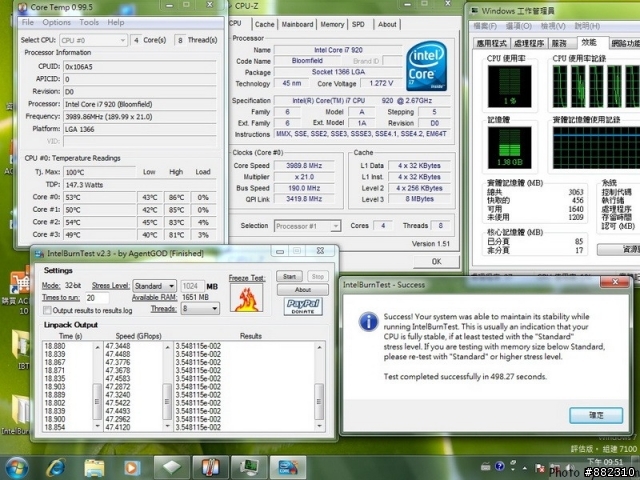640x480 pixels.
Task: Open the Processor #1 selection dropdown in CPU-Z
Action: pyautogui.click(x=307, y=226)
